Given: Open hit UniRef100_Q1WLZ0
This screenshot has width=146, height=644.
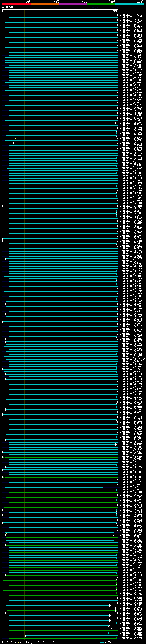Looking at the screenshot, I should [x=131, y=17].
